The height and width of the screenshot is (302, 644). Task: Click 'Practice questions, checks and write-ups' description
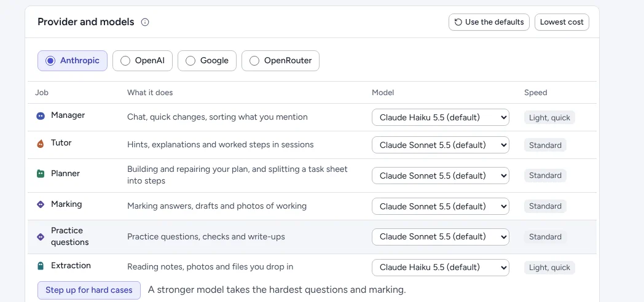coord(206,237)
